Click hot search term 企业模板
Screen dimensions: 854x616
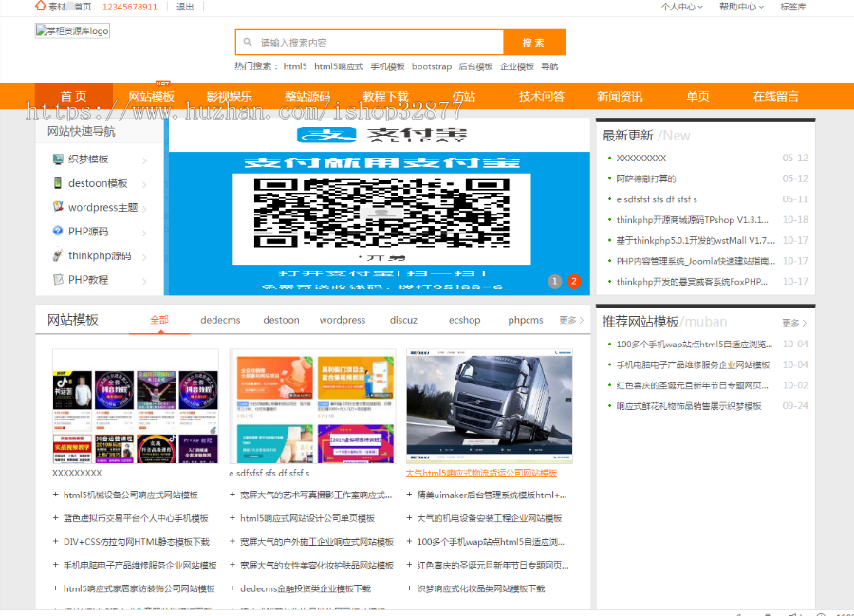(517, 66)
